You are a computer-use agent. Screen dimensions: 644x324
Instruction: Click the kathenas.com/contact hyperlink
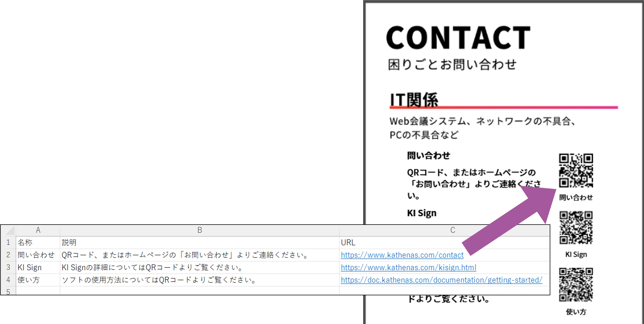pos(402,255)
